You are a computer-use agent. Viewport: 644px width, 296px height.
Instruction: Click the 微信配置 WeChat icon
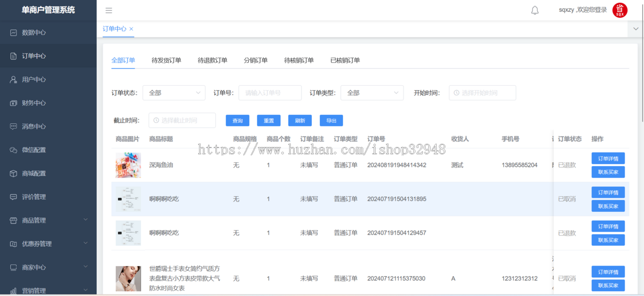pyautogui.click(x=13, y=150)
